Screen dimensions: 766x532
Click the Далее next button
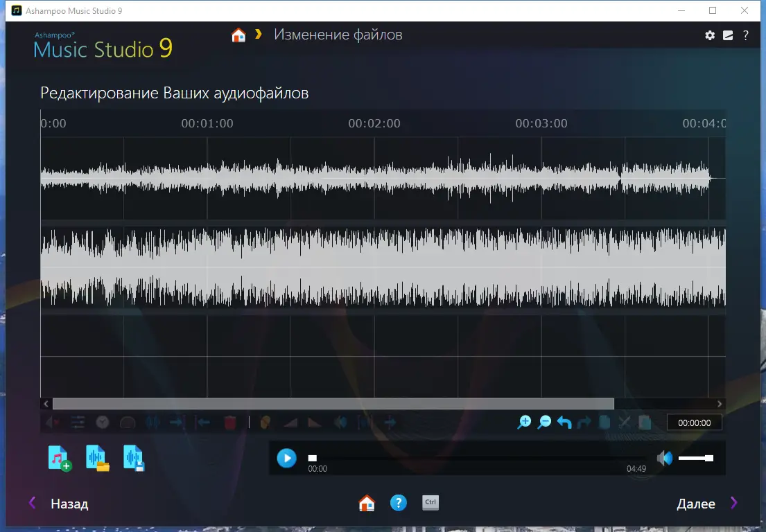(x=696, y=504)
